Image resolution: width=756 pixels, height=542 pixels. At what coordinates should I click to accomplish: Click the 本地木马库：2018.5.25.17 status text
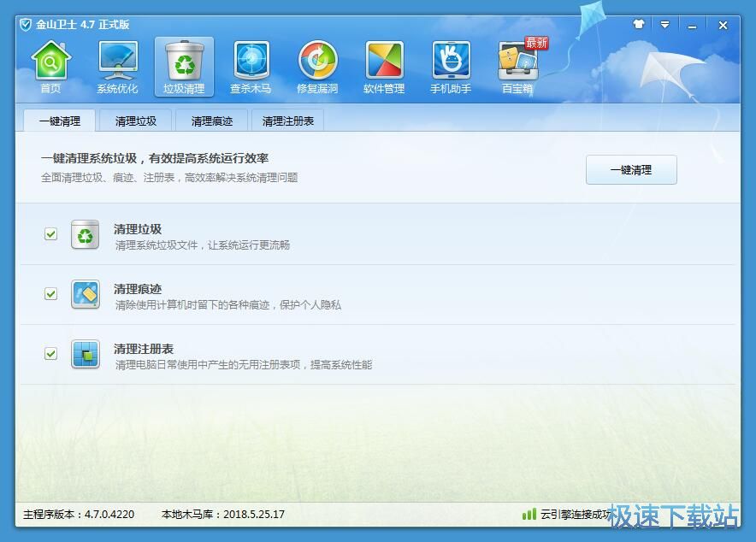click(x=222, y=514)
